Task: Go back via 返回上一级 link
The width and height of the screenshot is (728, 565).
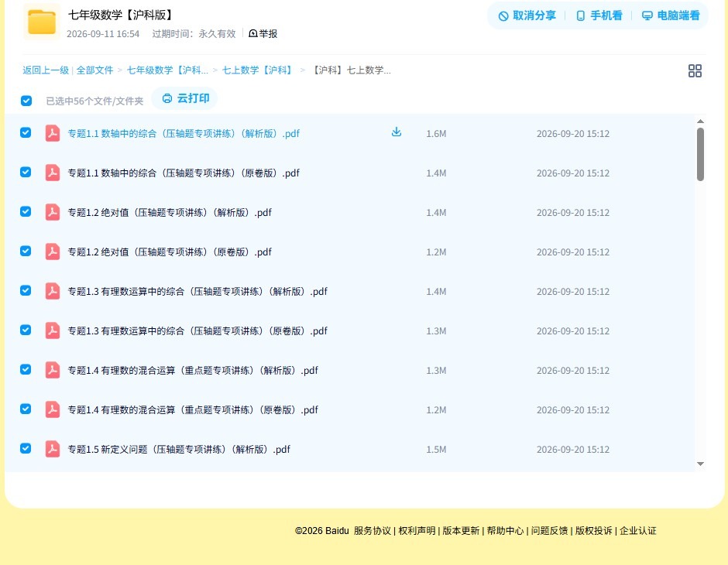Action: [x=46, y=70]
